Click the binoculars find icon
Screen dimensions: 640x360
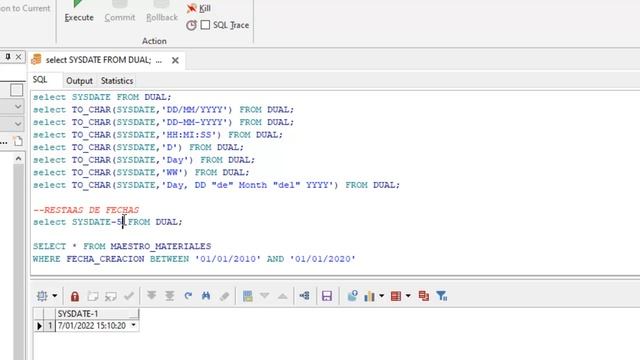click(x=206, y=296)
